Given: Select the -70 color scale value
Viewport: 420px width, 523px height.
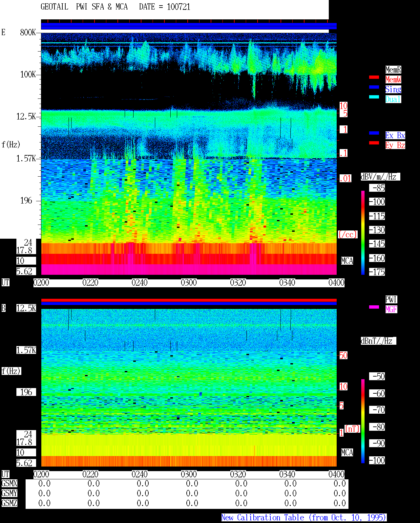Looking at the screenshot, I should coord(377,410).
